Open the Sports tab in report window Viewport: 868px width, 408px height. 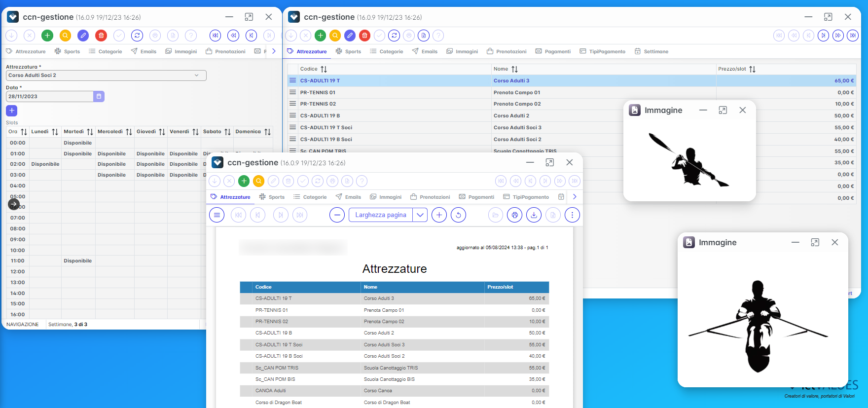pos(272,197)
